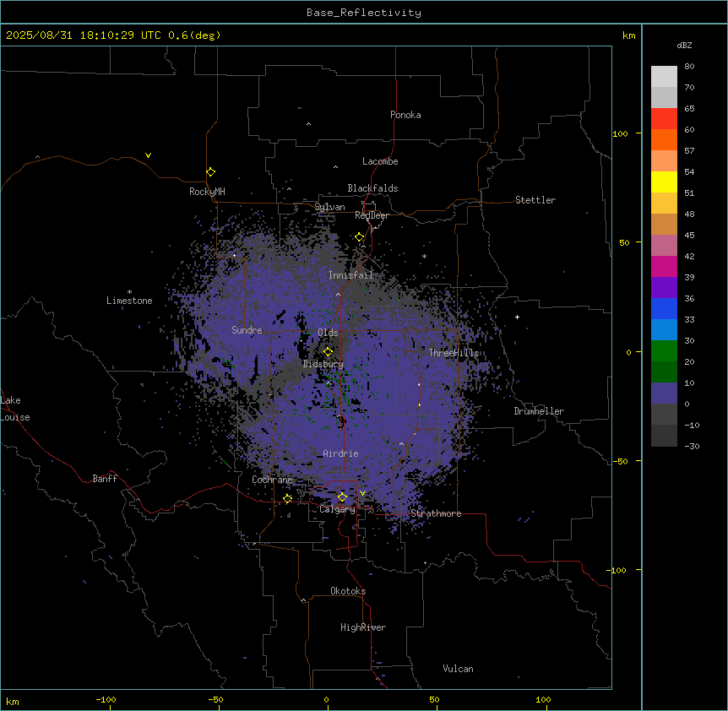Select the Lacombe city label
The width and height of the screenshot is (728, 711).
380,161
